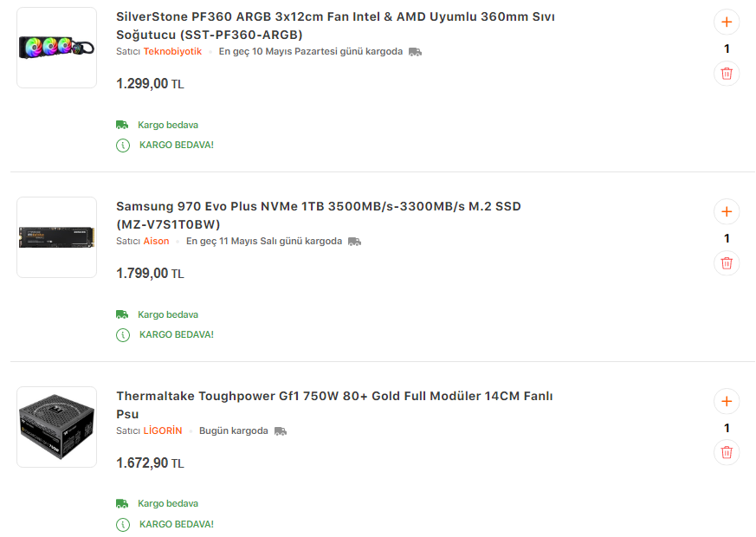Remove Samsung 970 Evo Plus SSD with trash icon
Image resolution: width=756 pixels, height=537 pixels.
[726, 262]
